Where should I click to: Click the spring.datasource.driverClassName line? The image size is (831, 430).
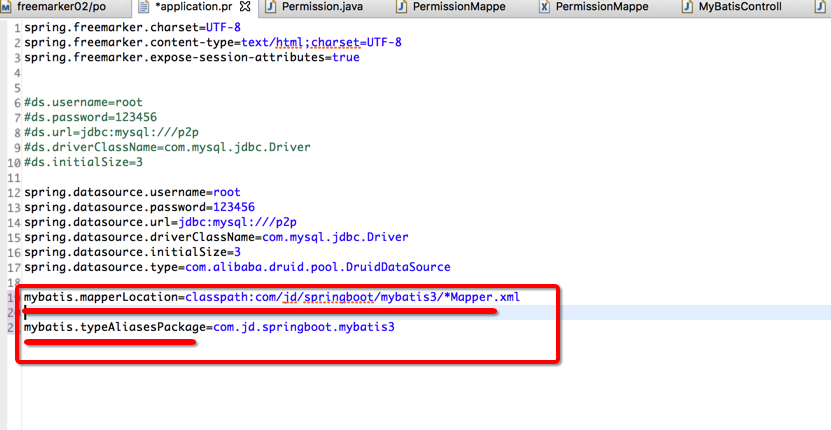216,236
